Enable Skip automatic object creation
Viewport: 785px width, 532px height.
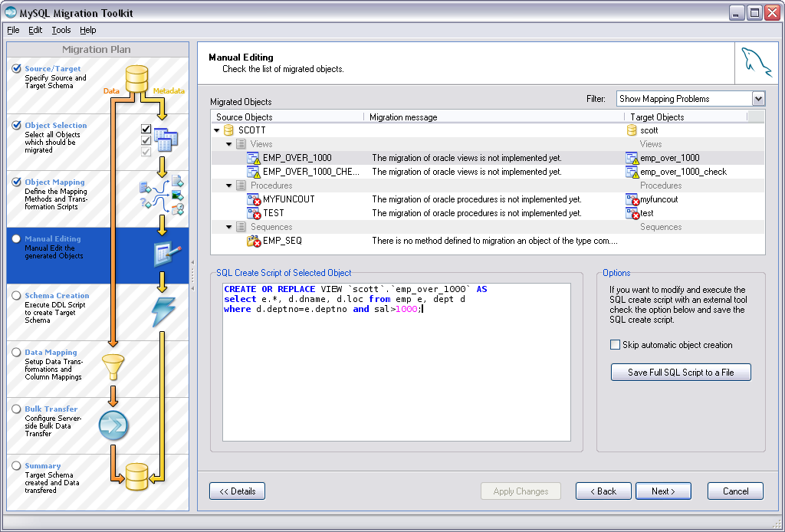pyautogui.click(x=616, y=345)
